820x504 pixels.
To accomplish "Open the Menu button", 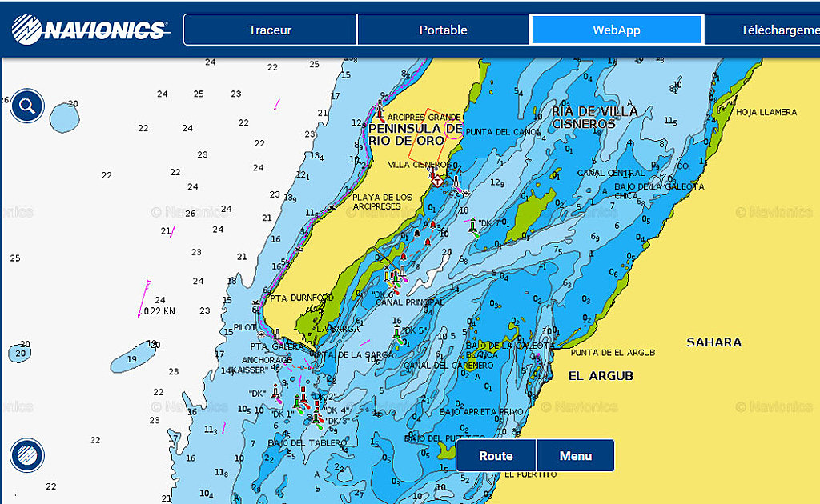I will pyautogui.click(x=575, y=455).
